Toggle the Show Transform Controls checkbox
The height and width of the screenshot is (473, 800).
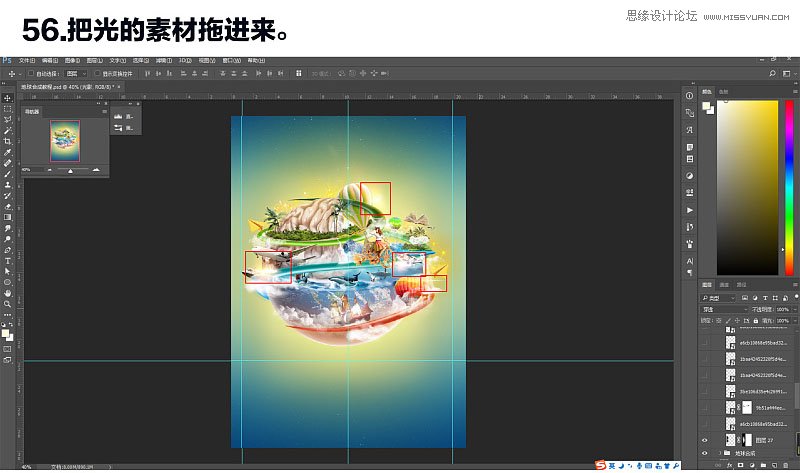pos(97,73)
